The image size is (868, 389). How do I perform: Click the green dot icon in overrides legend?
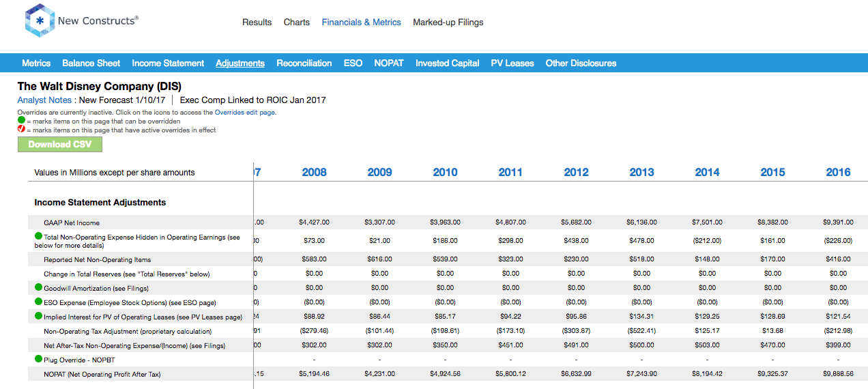[21, 120]
